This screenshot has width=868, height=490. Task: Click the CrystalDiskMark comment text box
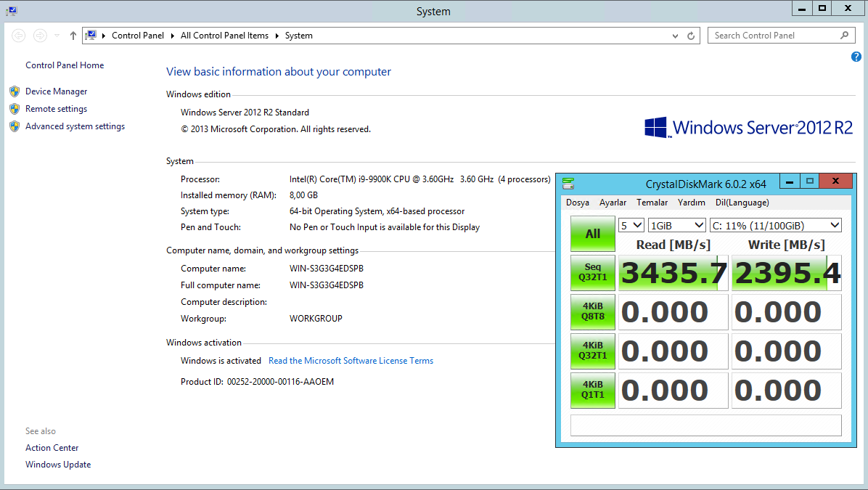(x=706, y=425)
